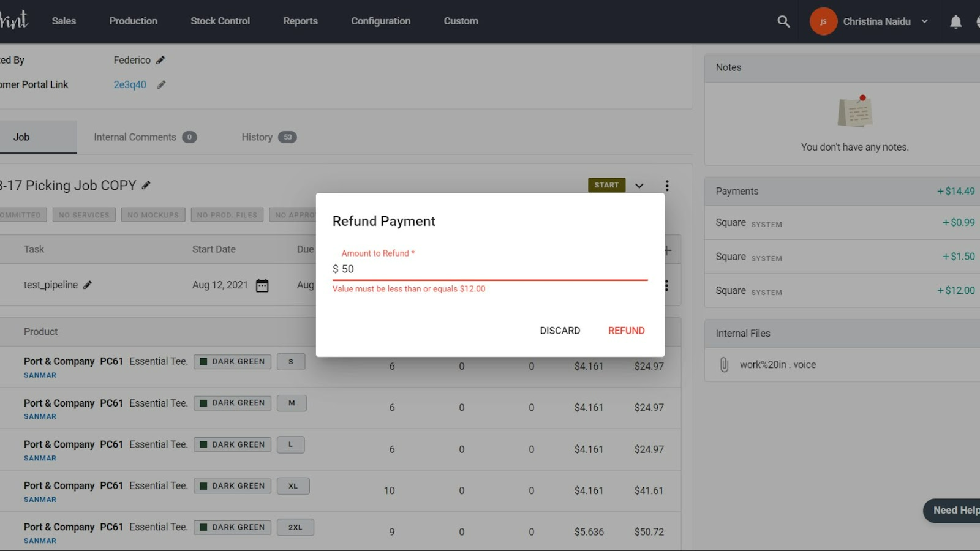Expand the START button dropdown chevron
Image resolution: width=980 pixels, height=551 pixels.
639,186
